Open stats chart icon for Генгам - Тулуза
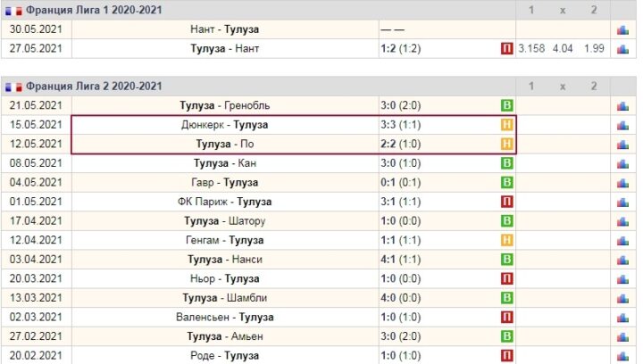Viewport: 643px width, 364px height. (622, 241)
